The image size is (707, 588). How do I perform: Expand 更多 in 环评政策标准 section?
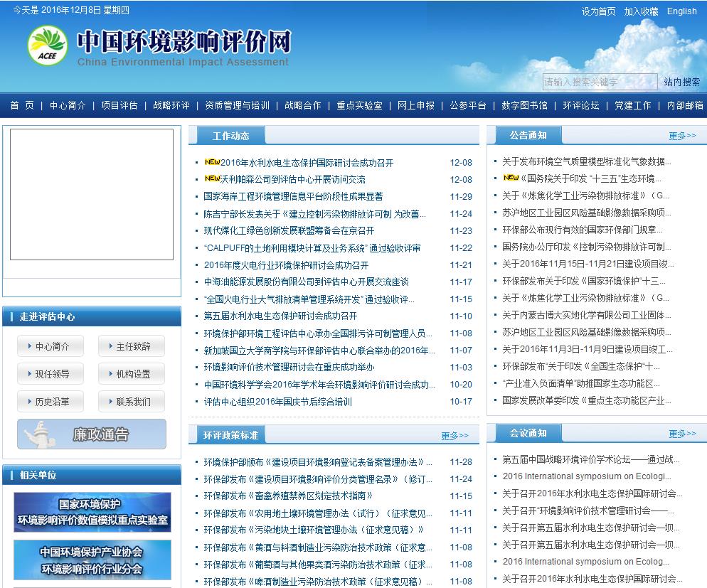pos(455,436)
